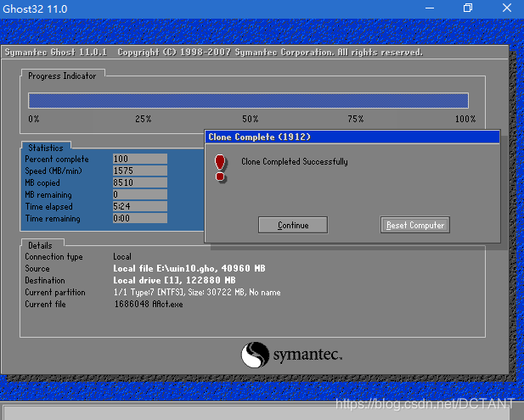Click the 'Clone Completed Successfully' message
524x420 pixels.
pyautogui.click(x=295, y=161)
